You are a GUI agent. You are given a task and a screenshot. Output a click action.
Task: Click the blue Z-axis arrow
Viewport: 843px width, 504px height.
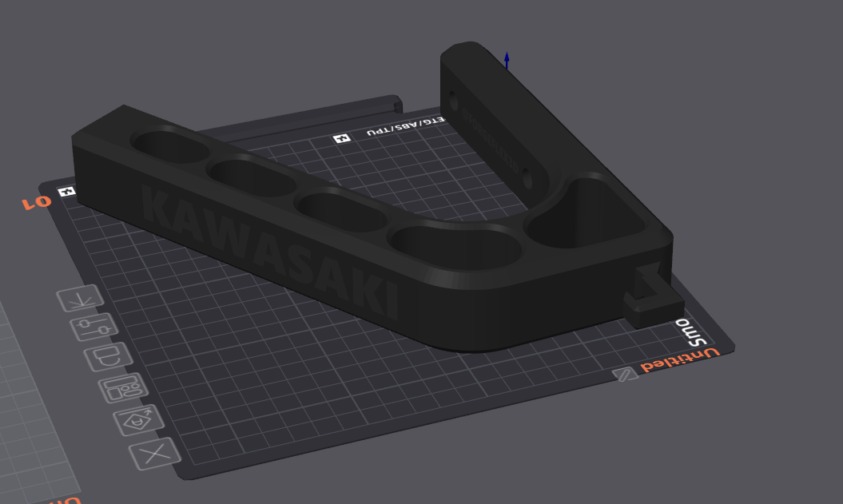(507, 61)
